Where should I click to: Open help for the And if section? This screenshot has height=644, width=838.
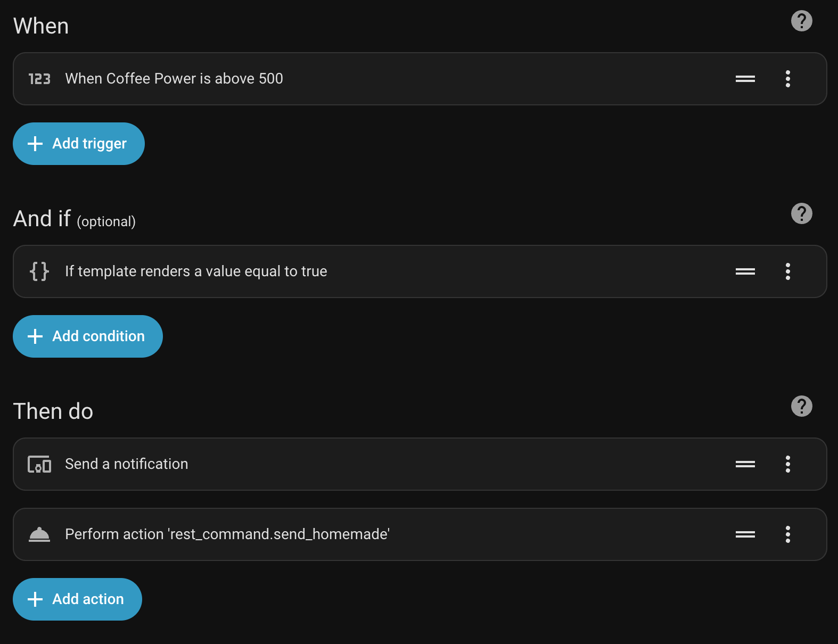(801, 214)
